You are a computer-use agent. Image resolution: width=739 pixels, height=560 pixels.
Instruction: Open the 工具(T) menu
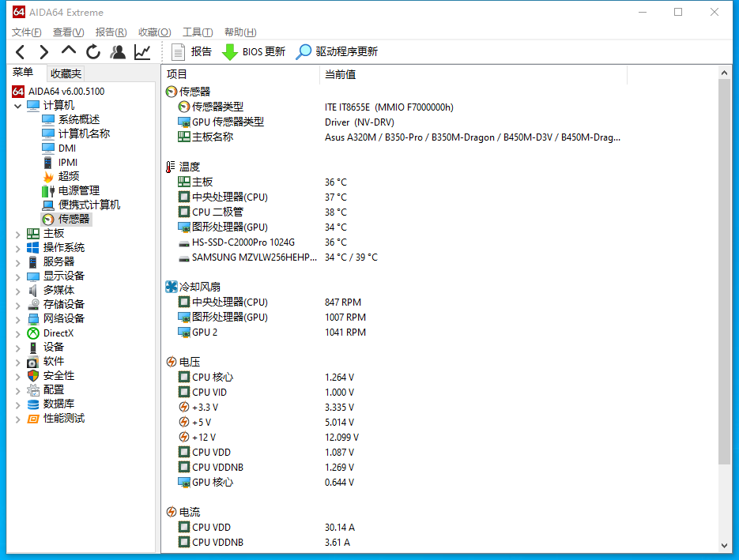point(198,32)
